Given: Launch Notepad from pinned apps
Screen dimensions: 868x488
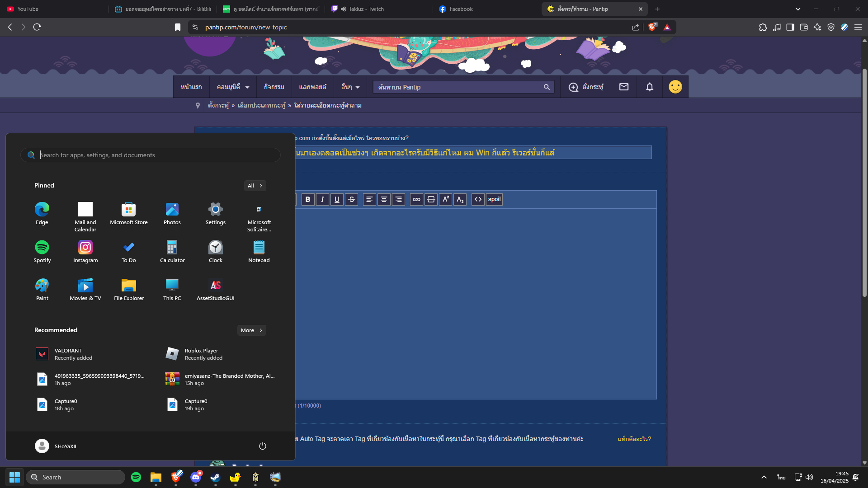Looking at the screenshot, I should pos(259,251).
